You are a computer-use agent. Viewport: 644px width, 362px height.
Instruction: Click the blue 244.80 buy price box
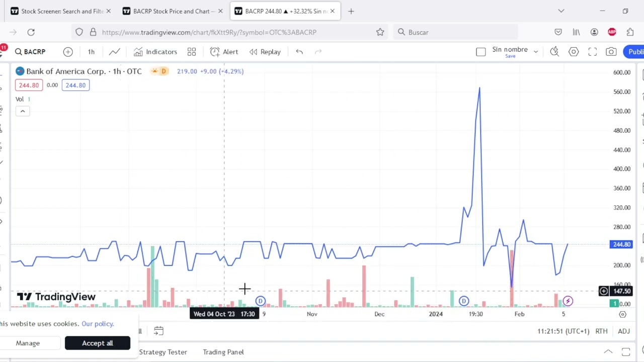click(x=75, y=85)
